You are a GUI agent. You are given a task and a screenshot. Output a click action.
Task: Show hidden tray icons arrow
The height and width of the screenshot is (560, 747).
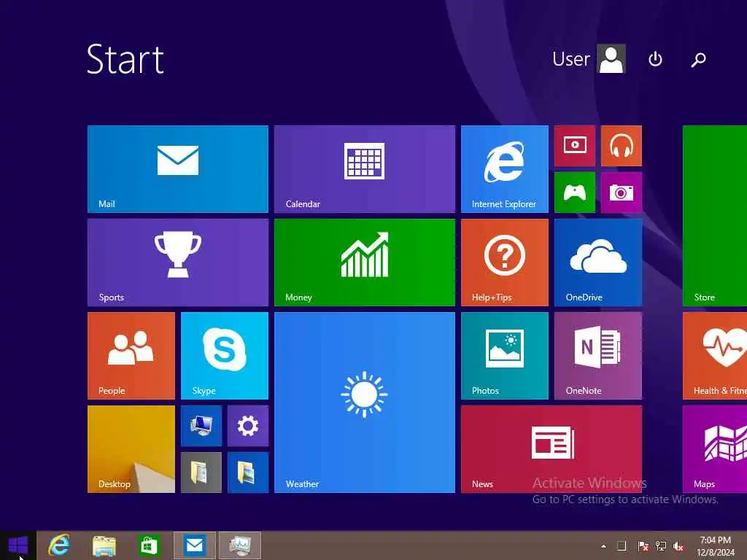click(603, 546)
